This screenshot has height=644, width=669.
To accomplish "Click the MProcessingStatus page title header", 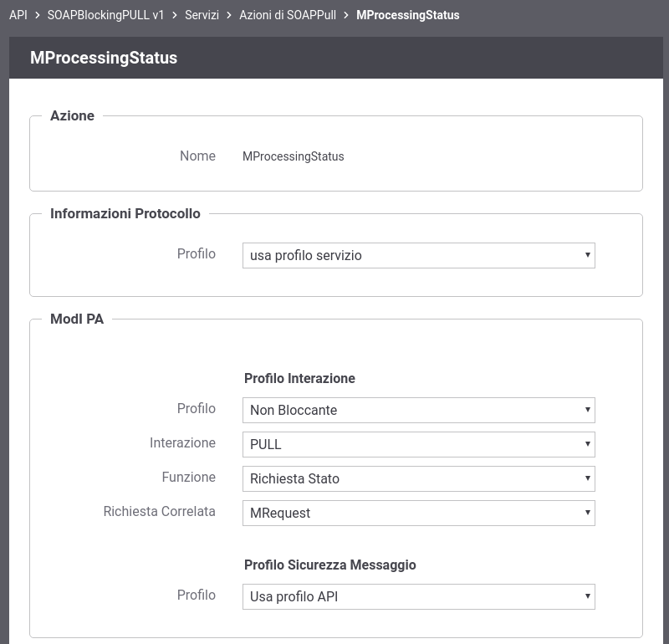I will click(104, 58).
